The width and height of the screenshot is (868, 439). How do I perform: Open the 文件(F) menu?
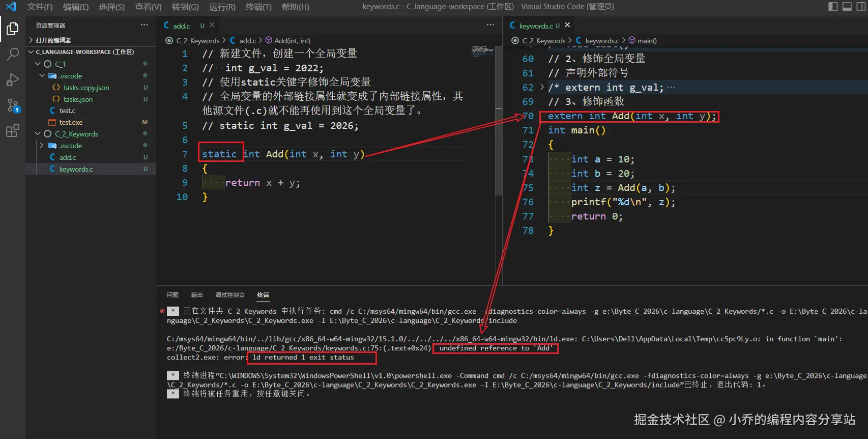pos(40,7)
